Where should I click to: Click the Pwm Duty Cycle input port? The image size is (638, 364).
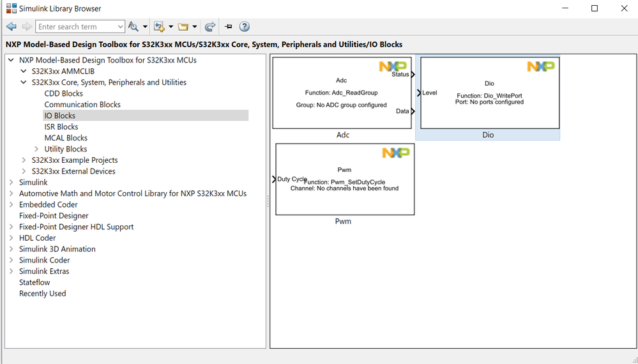click(x=274, y=179)
